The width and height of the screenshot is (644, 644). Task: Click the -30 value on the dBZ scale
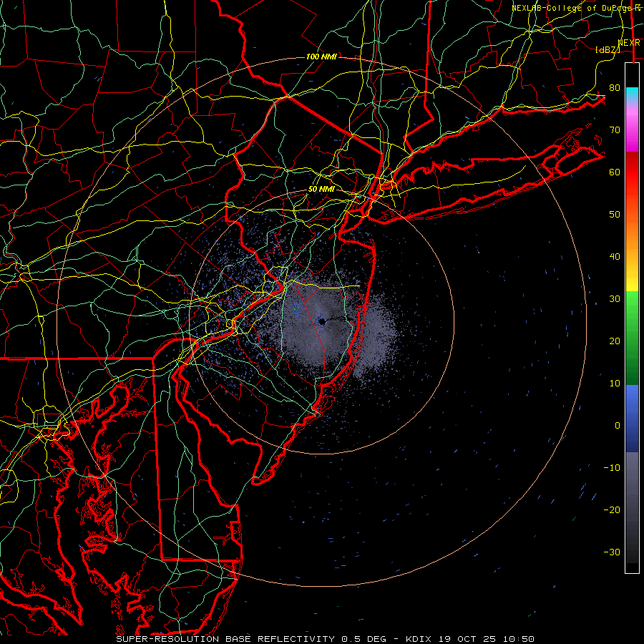click(612, 552)
